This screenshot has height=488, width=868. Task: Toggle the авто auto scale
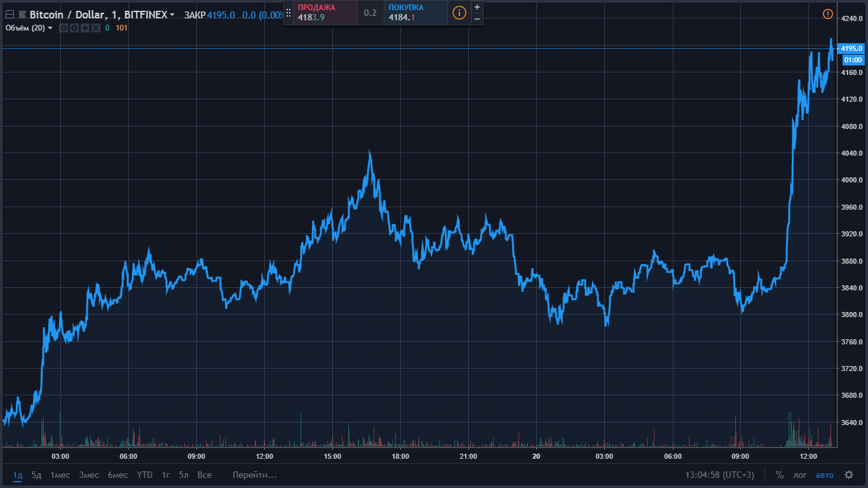[824, 475]
